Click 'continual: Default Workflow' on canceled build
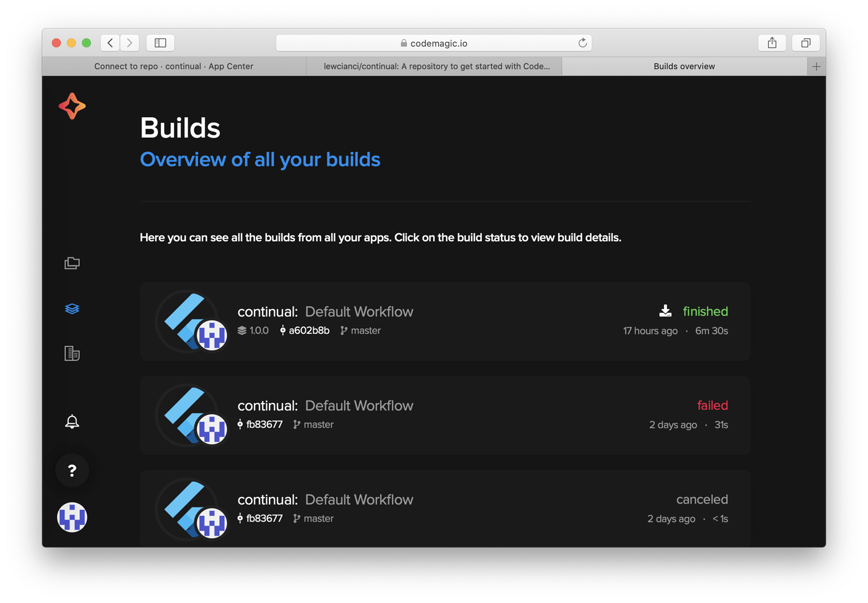868x603 pixels. pyautogui.click(x=325, y=499)
